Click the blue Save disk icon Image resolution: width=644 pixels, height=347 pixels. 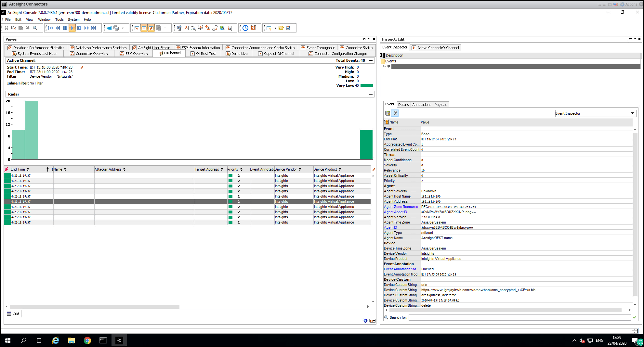pos(288,28)
